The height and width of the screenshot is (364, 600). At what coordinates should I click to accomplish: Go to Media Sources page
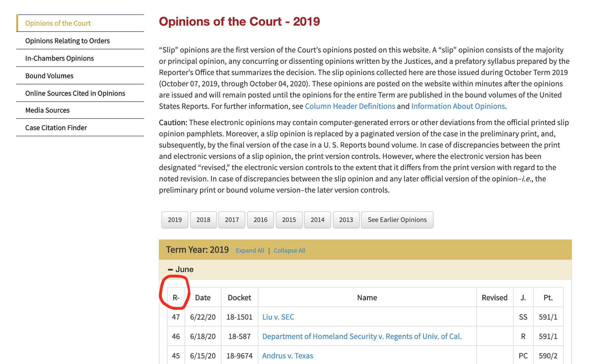click(47, 110)
